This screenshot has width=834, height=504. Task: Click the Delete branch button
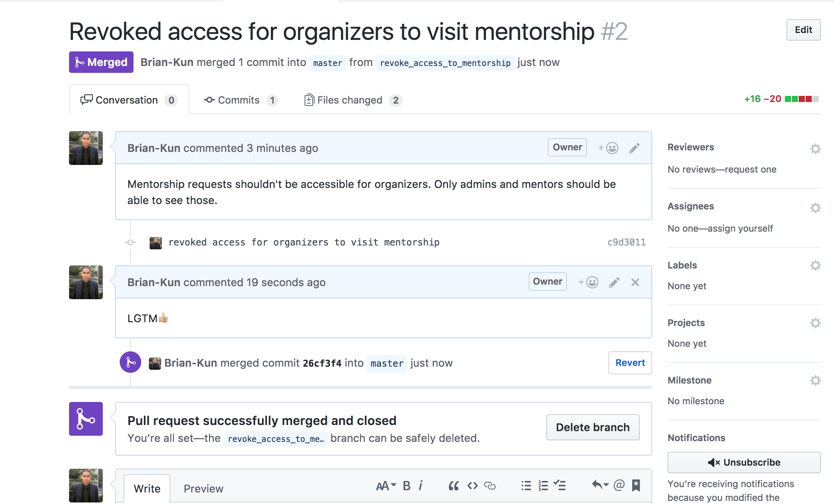(x=593, y=427)
